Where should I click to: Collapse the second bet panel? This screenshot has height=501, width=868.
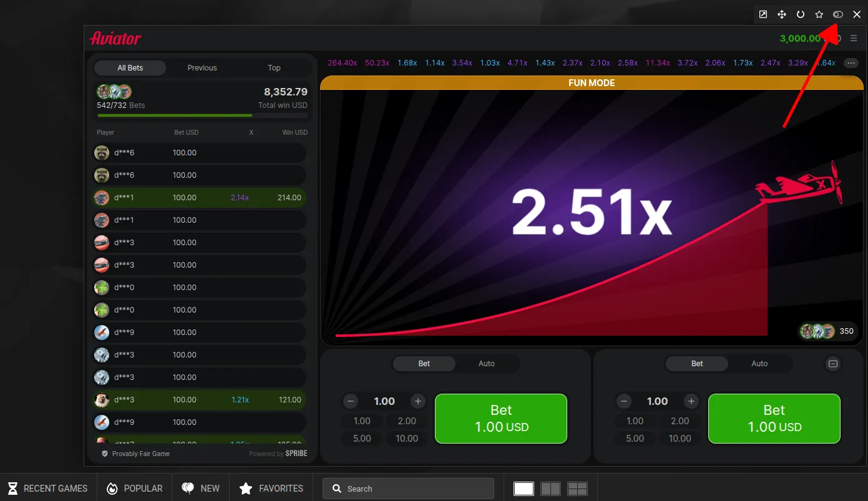coord(832,364)
